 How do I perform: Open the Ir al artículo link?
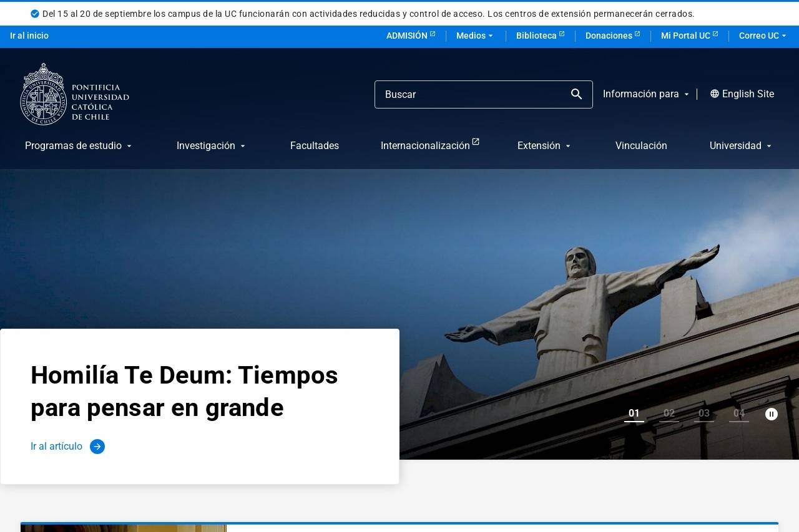coord(56,447)
